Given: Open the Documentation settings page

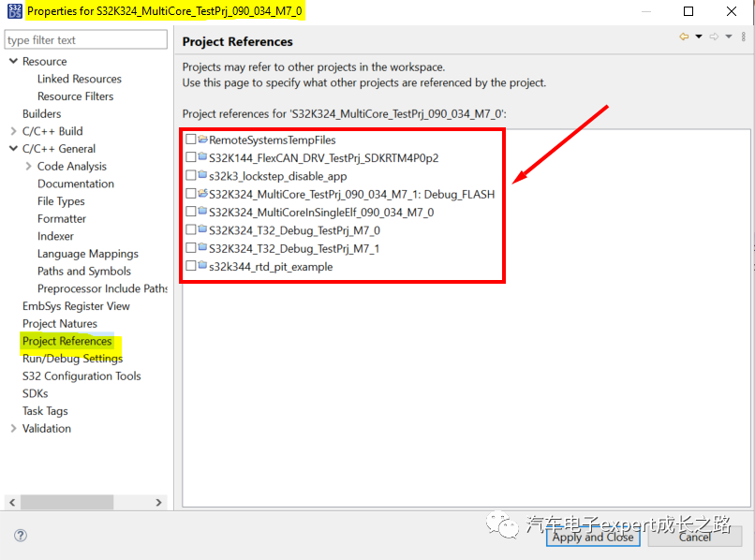Looking at the screenshot, I should pos(76,184).
